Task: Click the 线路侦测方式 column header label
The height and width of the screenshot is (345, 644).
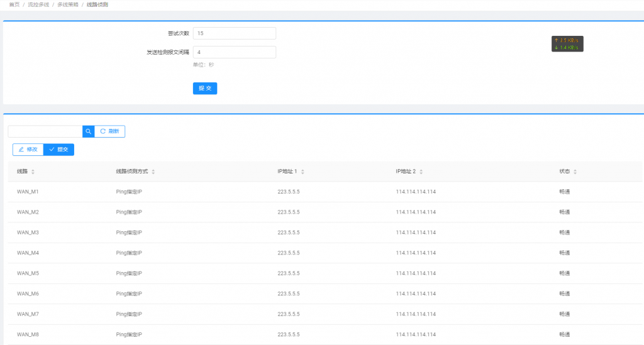Action: pyautogui.click(x=132, y=172)
